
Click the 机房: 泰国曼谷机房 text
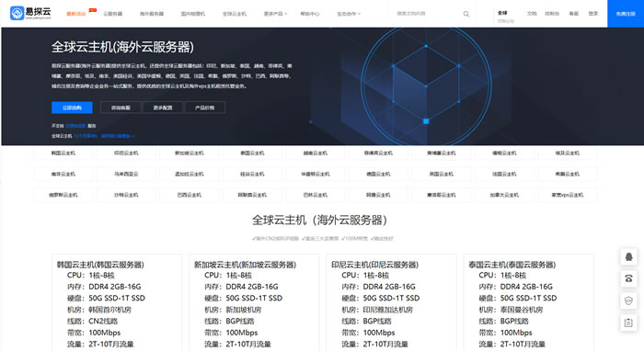pos(511,310)
